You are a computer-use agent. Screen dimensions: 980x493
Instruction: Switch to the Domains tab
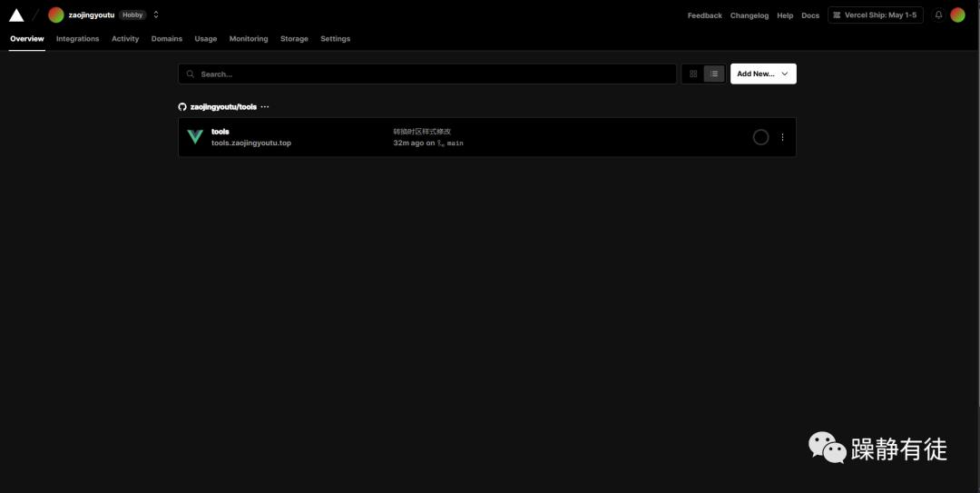click(167, 39)
